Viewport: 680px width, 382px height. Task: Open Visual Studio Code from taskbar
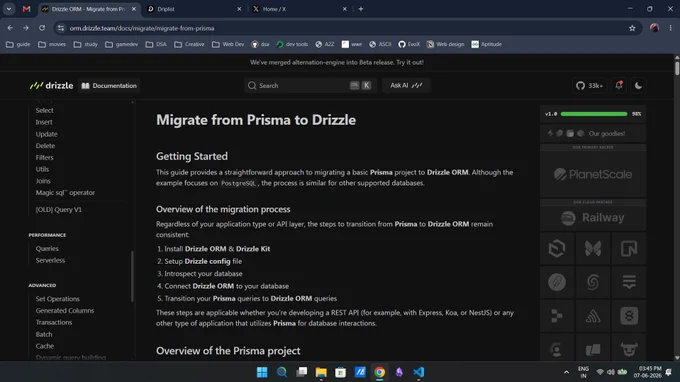tap(418, 372)
